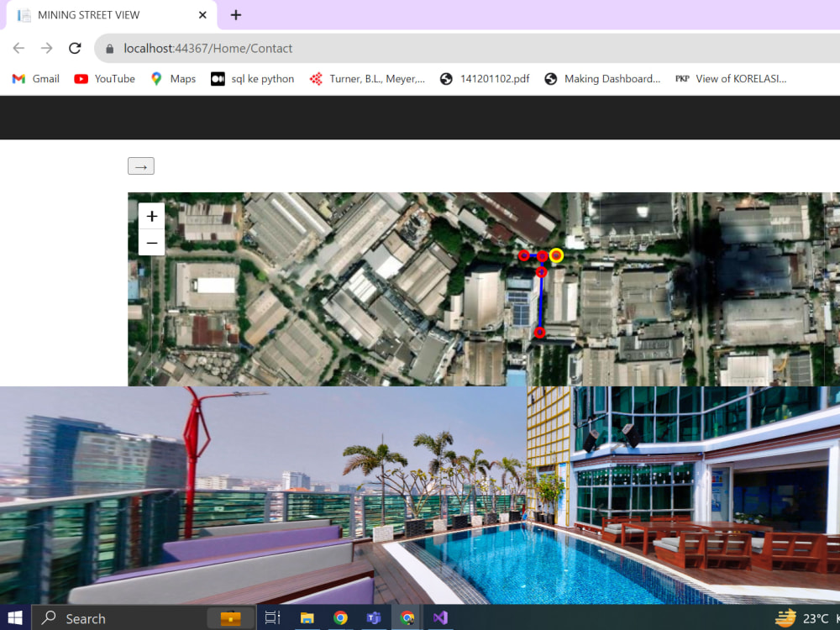Viewport: 840px width, 630px height.
Task: Open Microsoft Teams from taskbar
Action: tap(374, 618)
